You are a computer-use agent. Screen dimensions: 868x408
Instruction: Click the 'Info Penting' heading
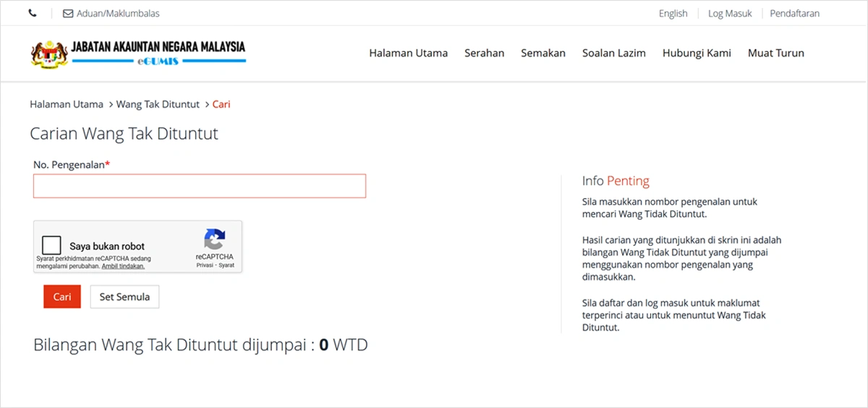click(x=616, y=181)
